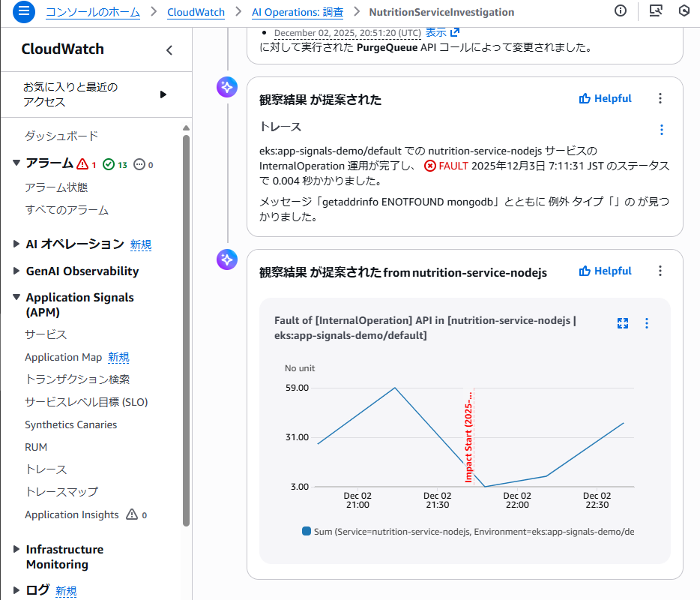Click the info icon in the top bar
Viewport: 700px width, 600px height.
point(620,10)
